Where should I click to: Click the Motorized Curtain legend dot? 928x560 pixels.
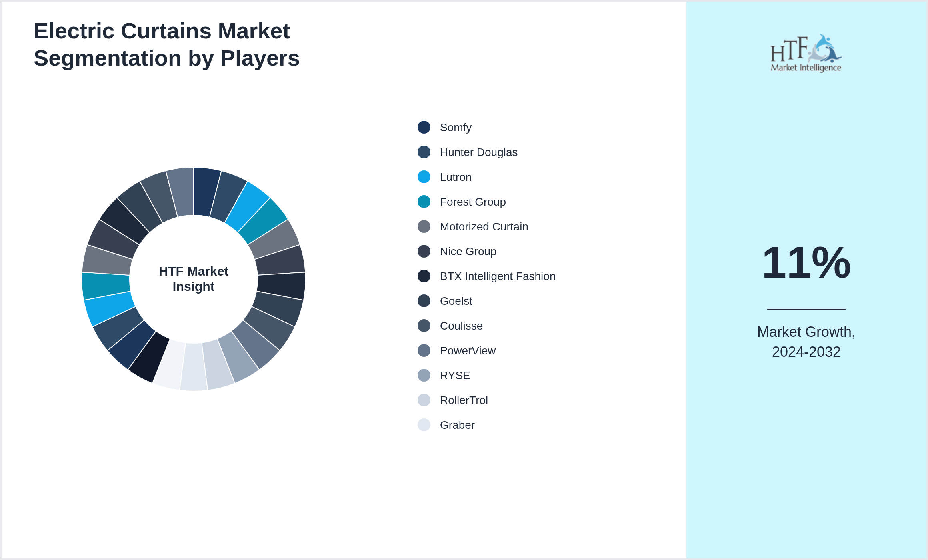pyautogui.click(x=424, y=226)
